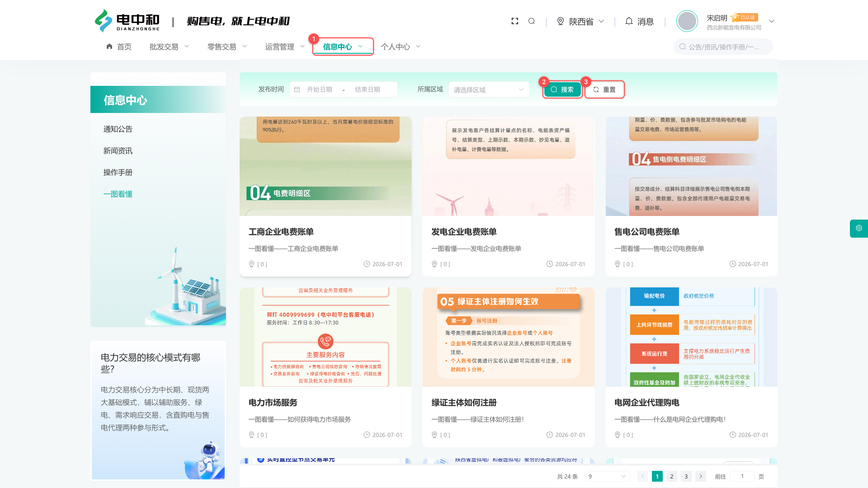The height and width of the screenshot is (488, 868).
Task: Click the 搜索 search button
Action: pyautogui.click(x=562, y=89)
